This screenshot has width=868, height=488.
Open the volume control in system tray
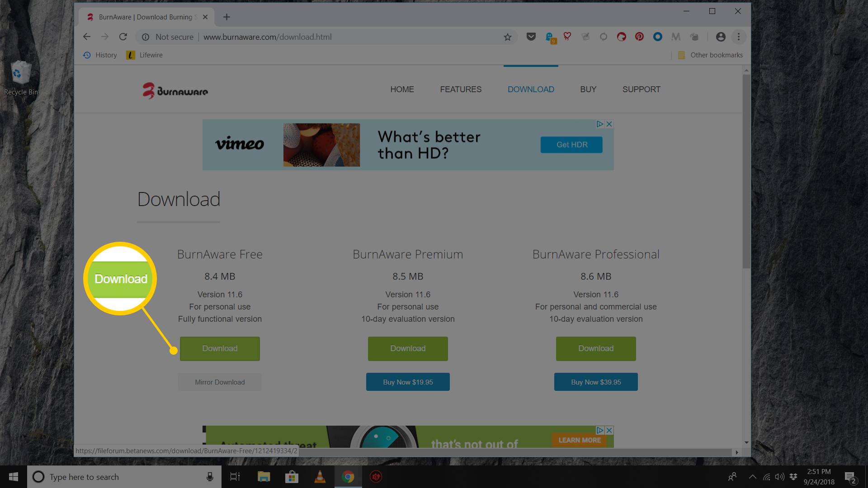click(780, 477)
